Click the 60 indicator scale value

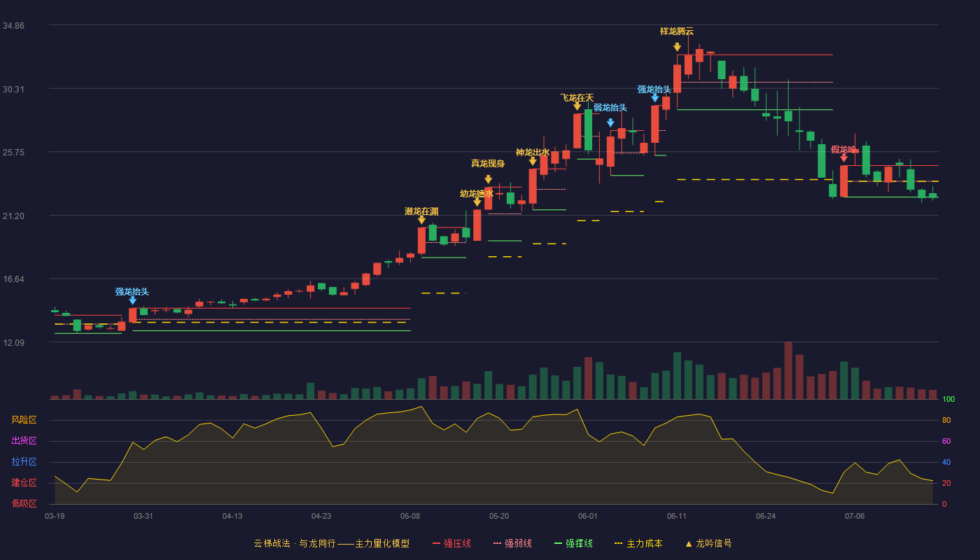pyautogui.click(x=946, y=441)
